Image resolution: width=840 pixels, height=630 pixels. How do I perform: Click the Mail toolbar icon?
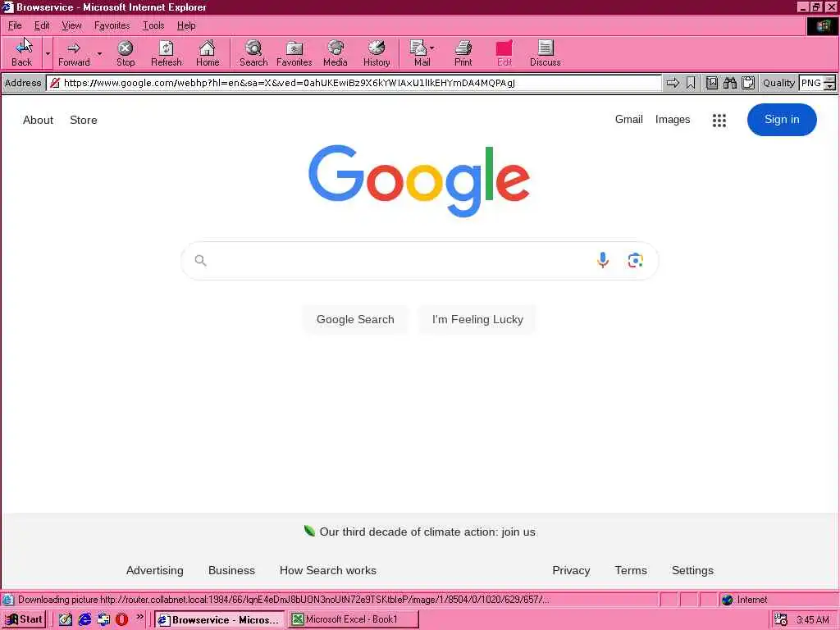pyautogui.click(x=419, y=53)
